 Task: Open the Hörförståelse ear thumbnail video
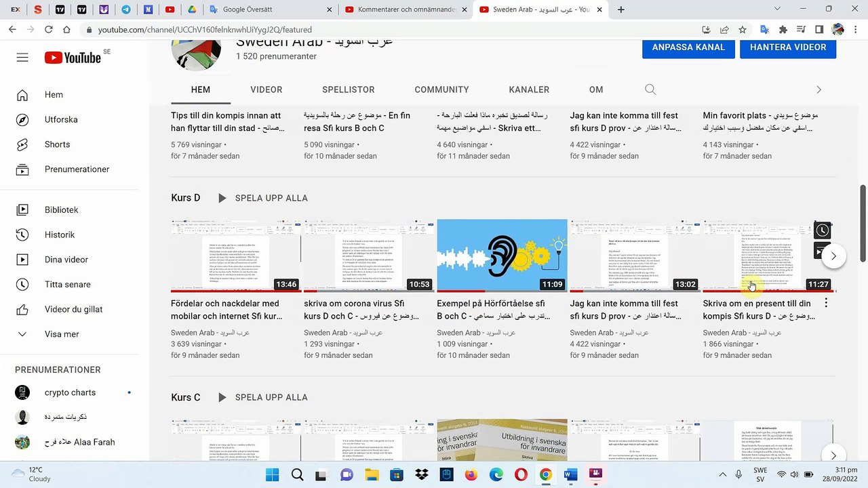click(502, 256)
